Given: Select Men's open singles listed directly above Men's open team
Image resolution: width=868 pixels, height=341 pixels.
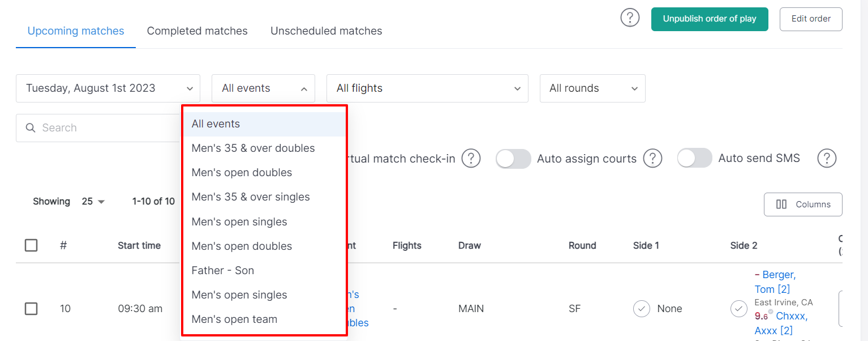Looking at the screenshot, I should coord(264,295).
